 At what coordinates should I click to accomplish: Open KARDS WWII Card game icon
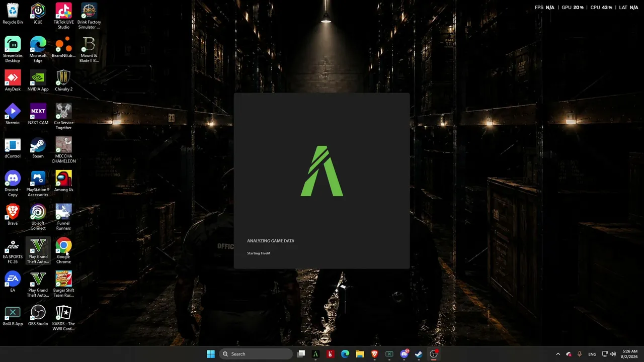click(x=63, y=318)
